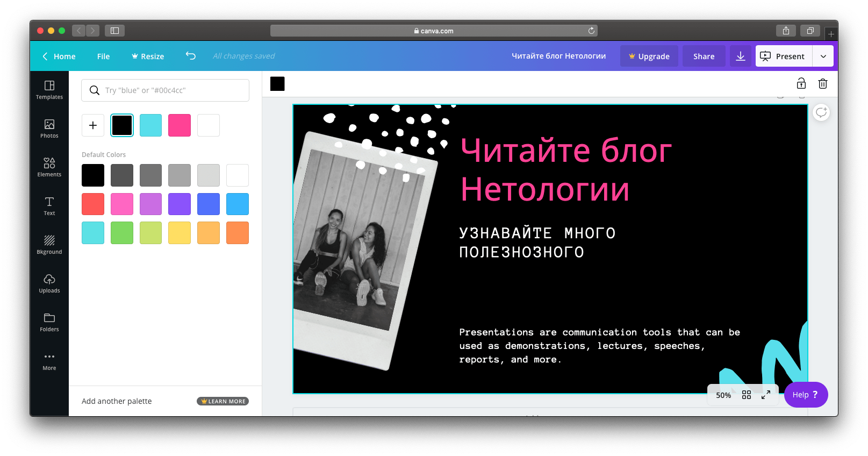Click the color search input field
The image size is (868, 456).
click(172, 90)
